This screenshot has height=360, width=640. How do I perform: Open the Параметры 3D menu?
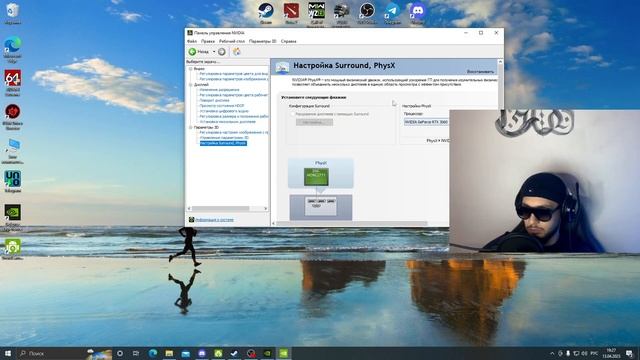[x=262, y=41]
